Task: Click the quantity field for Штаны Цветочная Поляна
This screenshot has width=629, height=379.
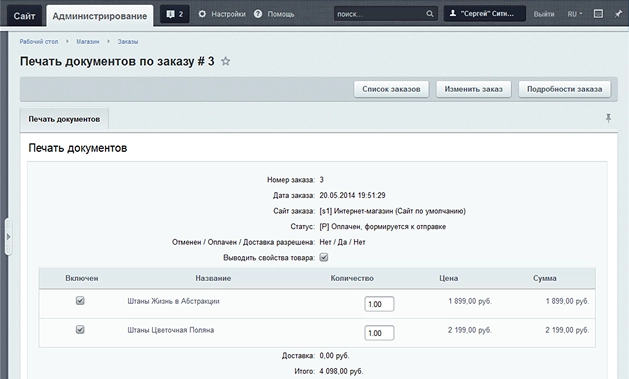Action: pyautogui.click(x=379, y=333)
